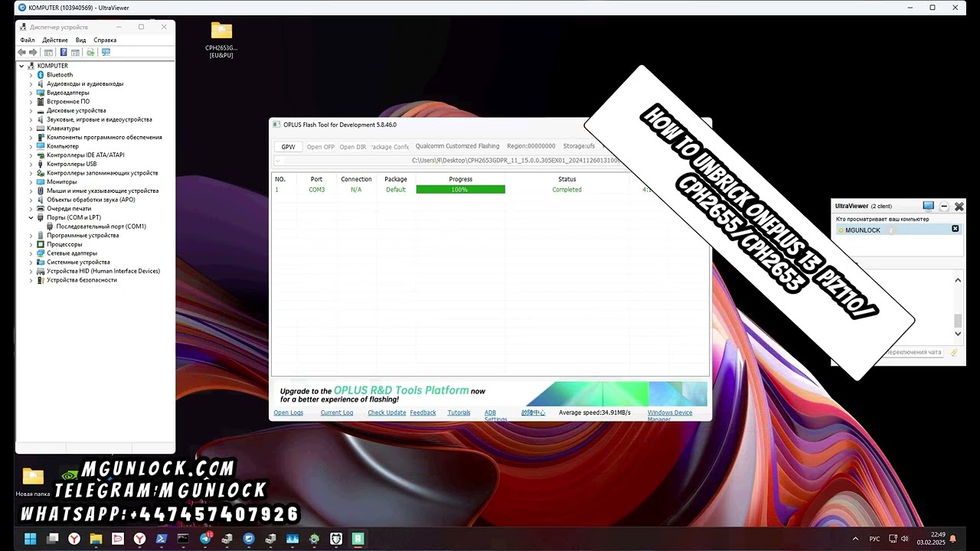Click the Check Update link
This screenshot has height=551, width=980.
[387, 412]
